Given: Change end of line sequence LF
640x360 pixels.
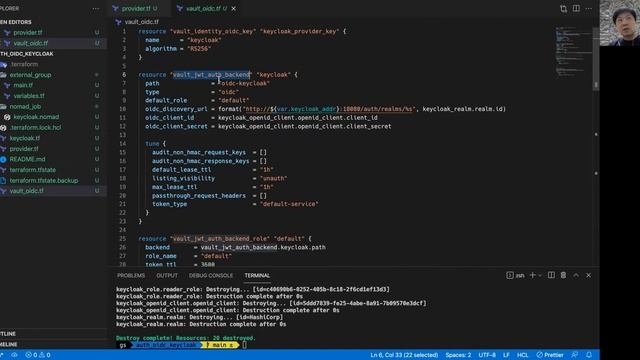Looking at the screenshot, I should tap(506, 355).
